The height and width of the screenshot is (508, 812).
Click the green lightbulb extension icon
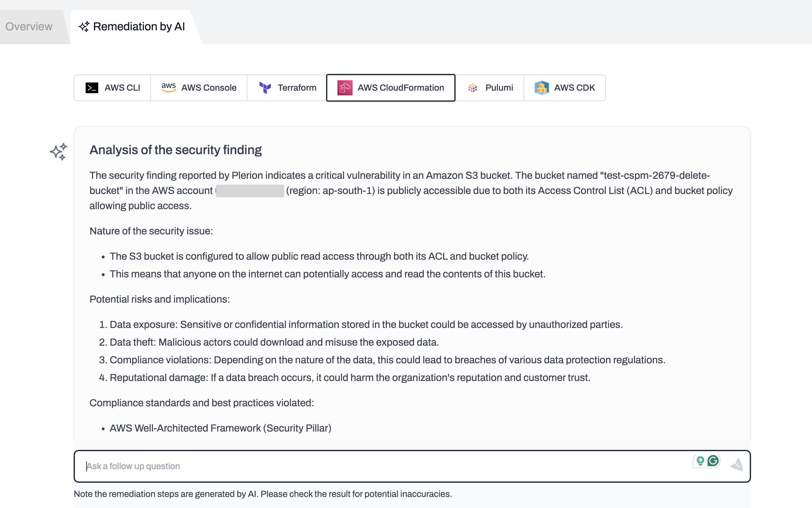click(x=700, y=461)
